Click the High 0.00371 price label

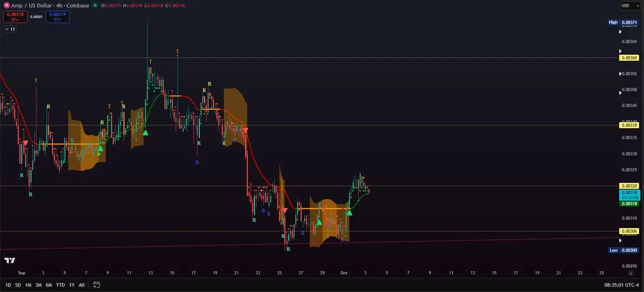pyautogui.click(x=623, y=22)
